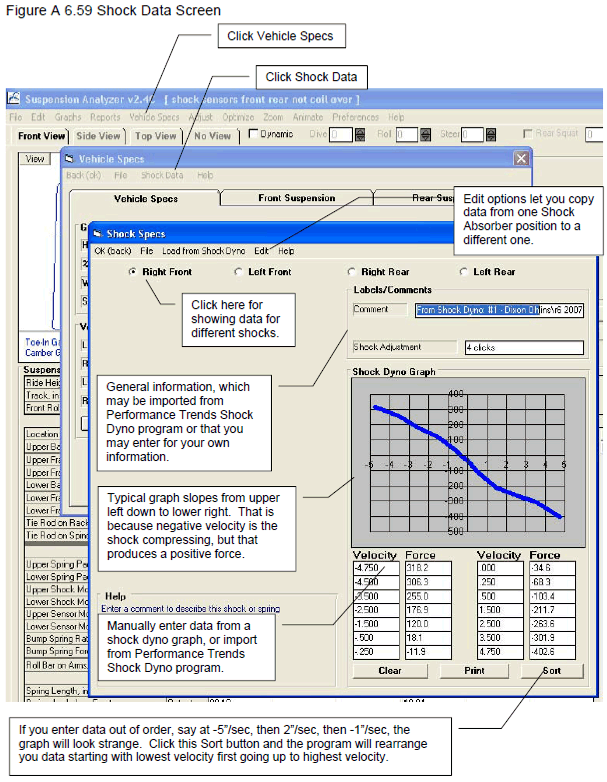Click the Shock Dyno Graph plot
Image resolution: width=607 pixels, height=782 pixels.
(468, 462)
